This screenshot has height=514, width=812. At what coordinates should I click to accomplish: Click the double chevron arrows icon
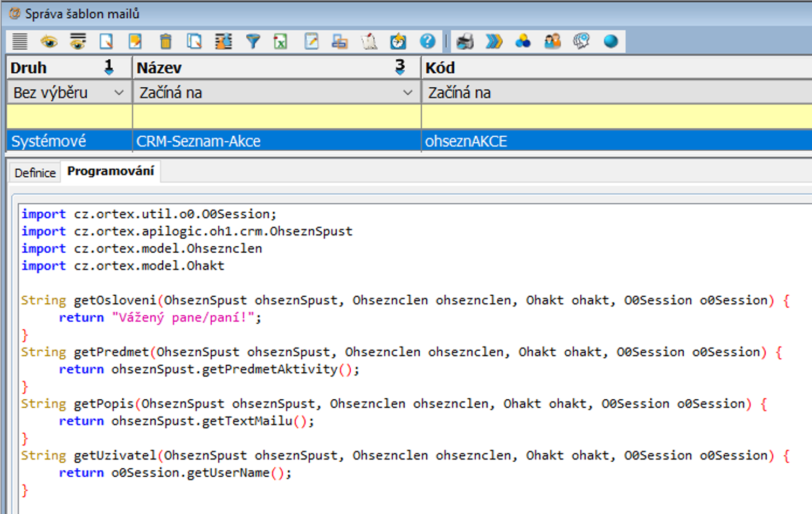[494, 41]
